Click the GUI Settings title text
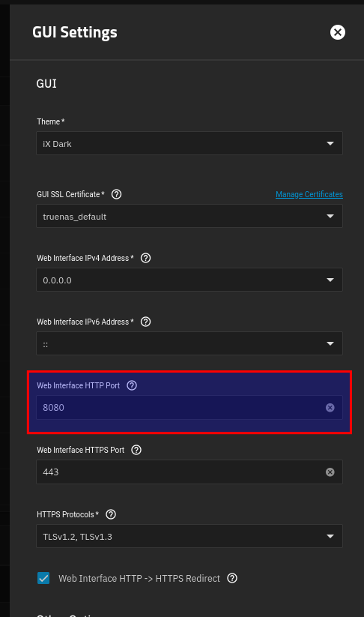The image size is (364, 617). point(75,32)
